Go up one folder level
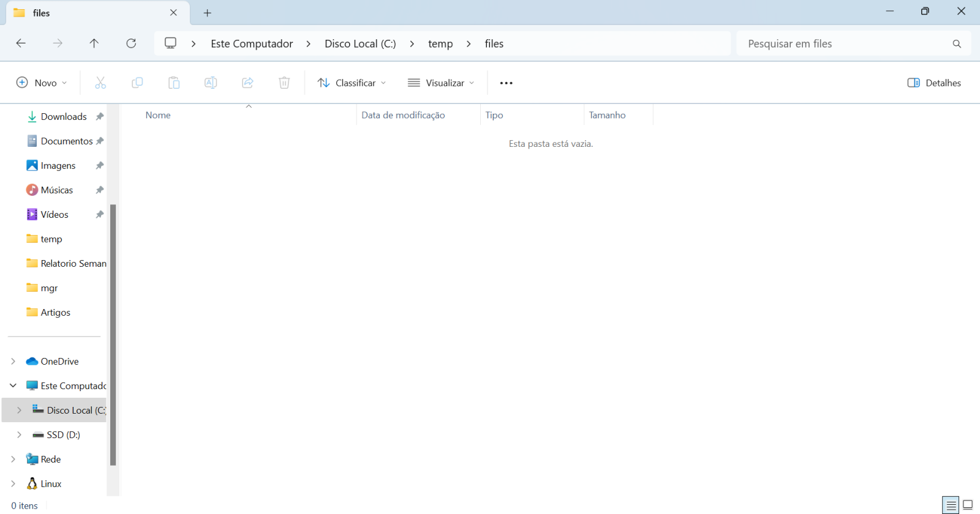Image resolution: width=980 pixels, height=514 pixels. pyautogui.click(x=94, y=43)
